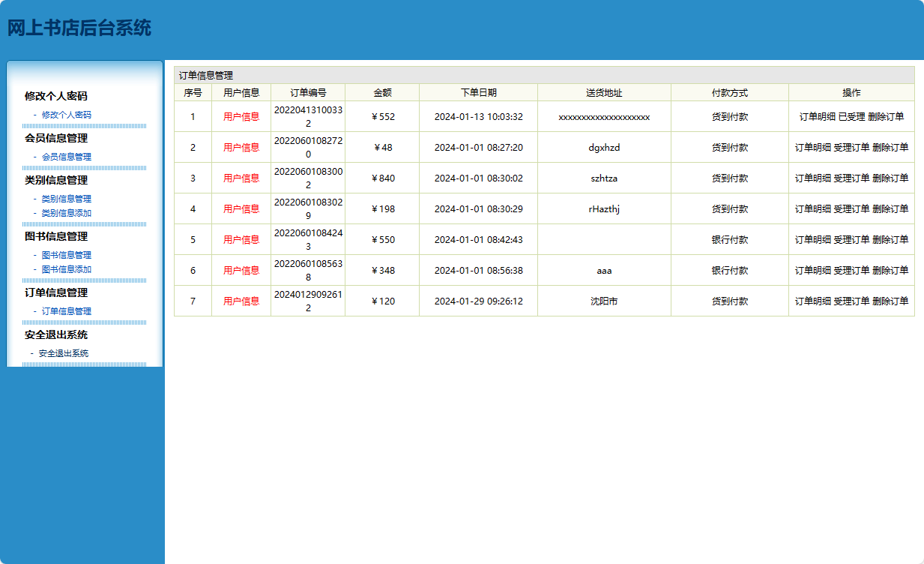
Task: View 用户信息 for order row 7
Action: pos(241,301)
